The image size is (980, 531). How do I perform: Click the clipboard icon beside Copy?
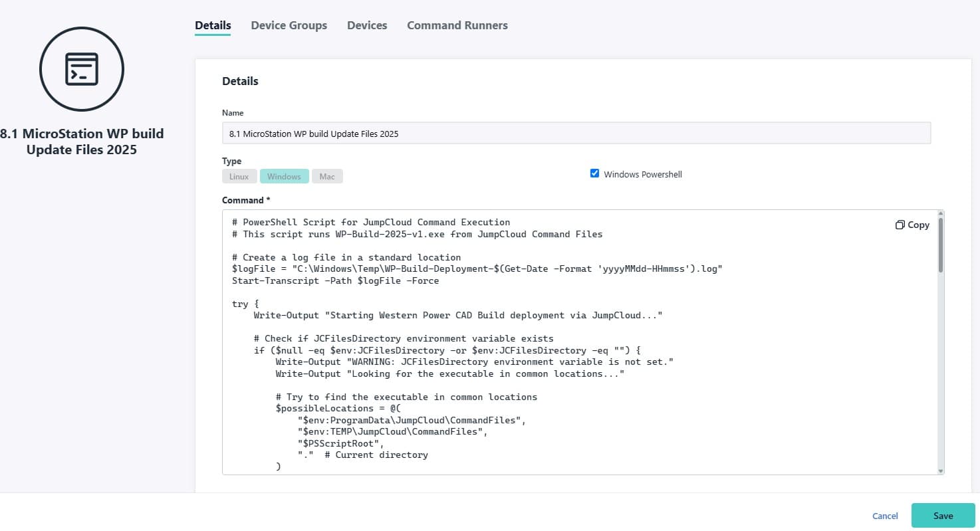point(900,225)
